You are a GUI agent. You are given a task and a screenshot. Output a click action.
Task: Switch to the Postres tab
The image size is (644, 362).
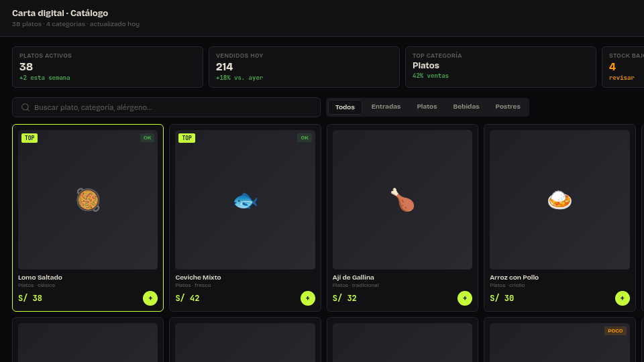coord(508,107)
